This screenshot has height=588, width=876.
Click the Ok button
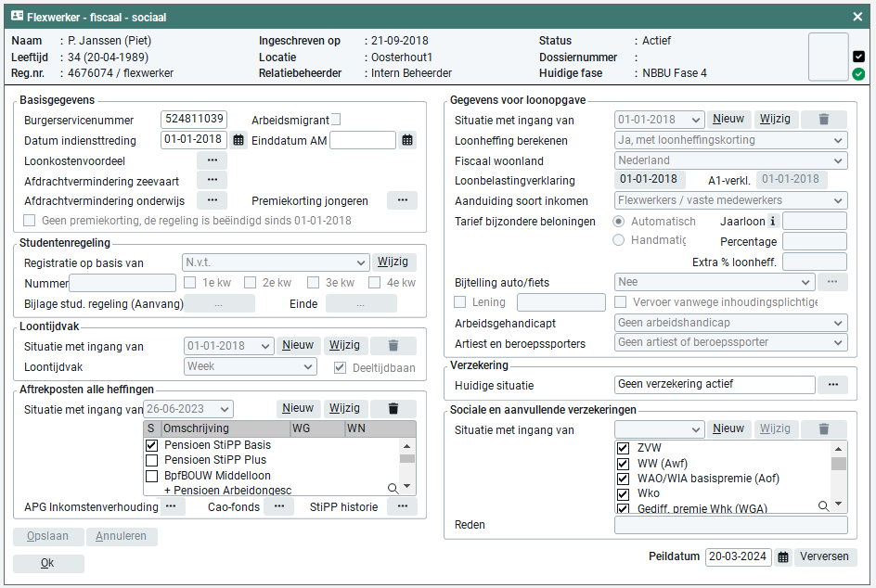(48, 564)
